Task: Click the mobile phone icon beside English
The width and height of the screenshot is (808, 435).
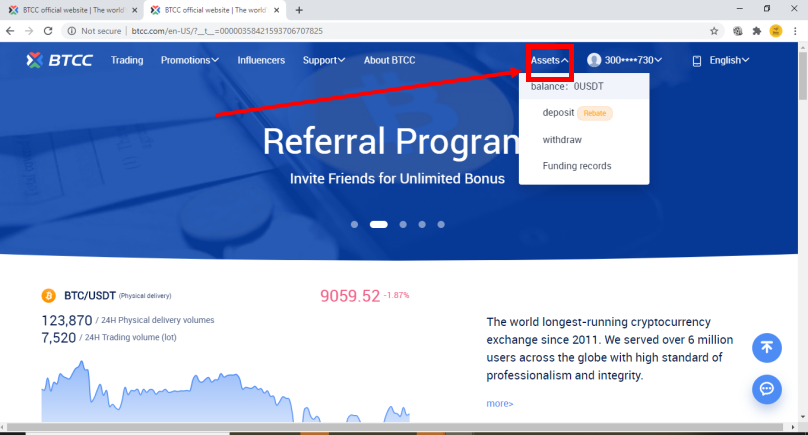Action: pyautogui.click(x=697, y=61)
